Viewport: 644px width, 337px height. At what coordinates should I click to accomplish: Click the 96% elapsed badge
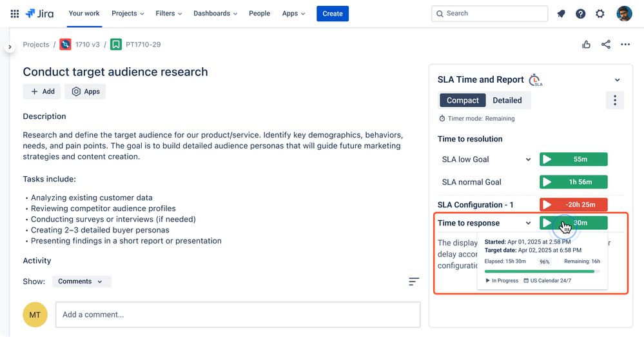[545, 261]
